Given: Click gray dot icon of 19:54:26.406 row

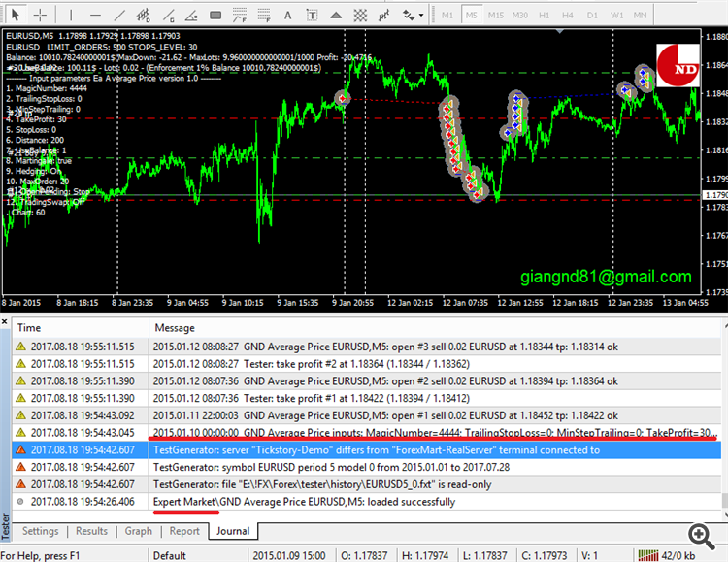Looking at the screenshot, I should pos(20,502).
